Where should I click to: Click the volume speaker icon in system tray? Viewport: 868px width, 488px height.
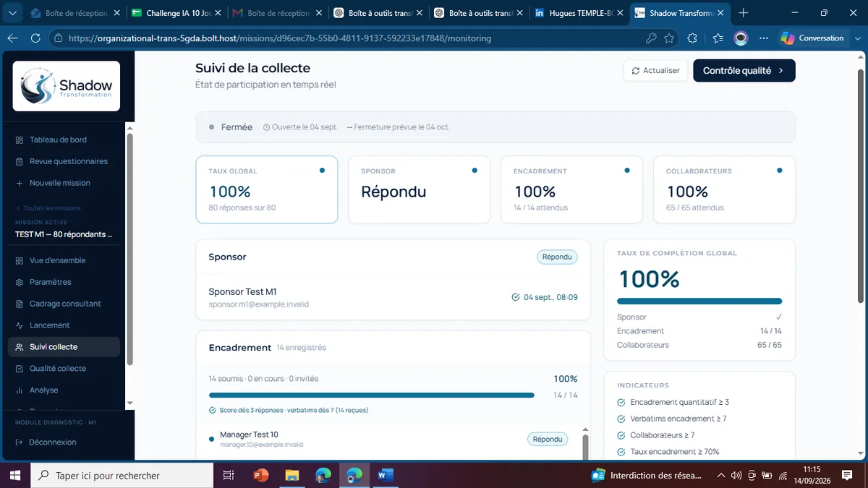click(x=736, y=475)
